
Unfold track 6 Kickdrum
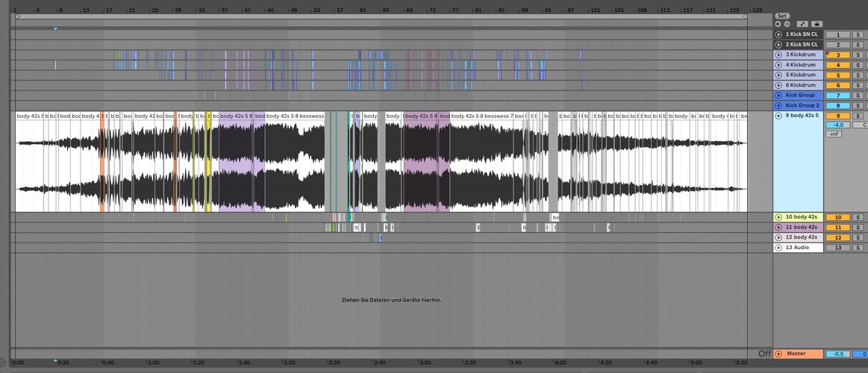[x=778, y=85]
